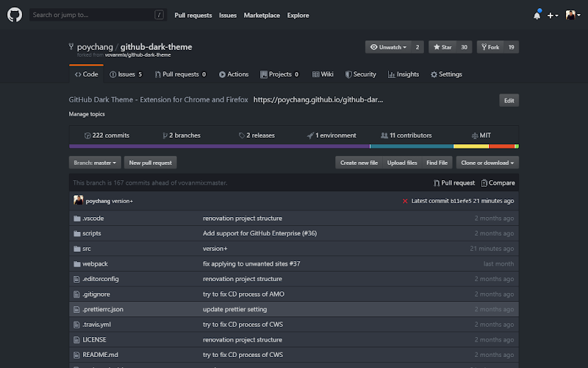Focus the Search or jump to field
The width and height of the screenshot is (588, 368).
(98, 15)
